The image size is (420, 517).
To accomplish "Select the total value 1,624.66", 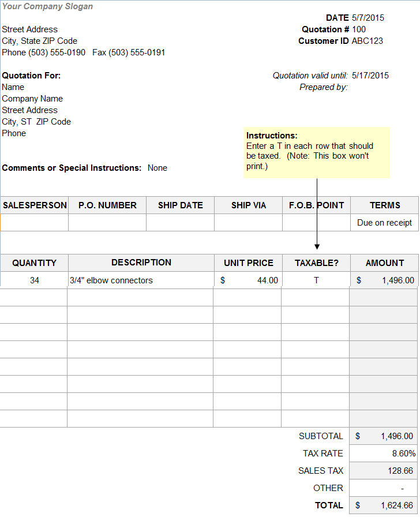I will click(x=384, y=505).
